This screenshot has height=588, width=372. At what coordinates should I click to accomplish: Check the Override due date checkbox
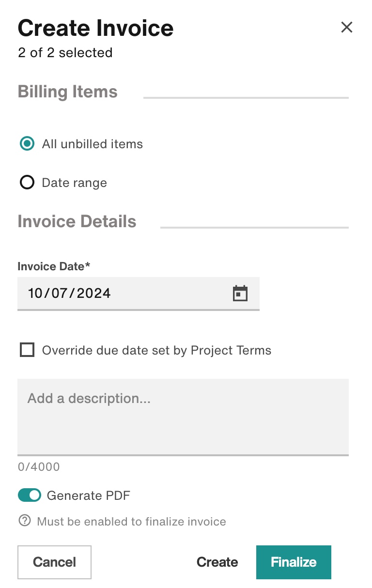coord(27,350)
